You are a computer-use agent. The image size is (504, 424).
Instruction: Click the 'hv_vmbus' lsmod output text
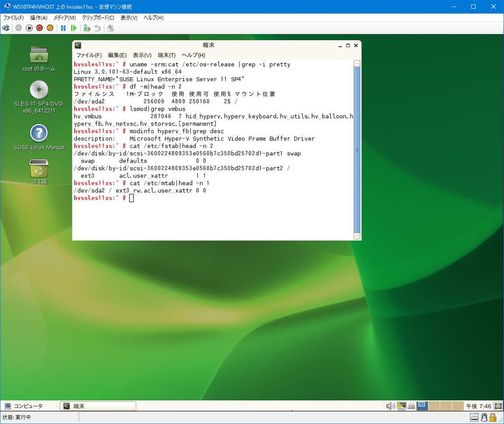pos(88,116)
